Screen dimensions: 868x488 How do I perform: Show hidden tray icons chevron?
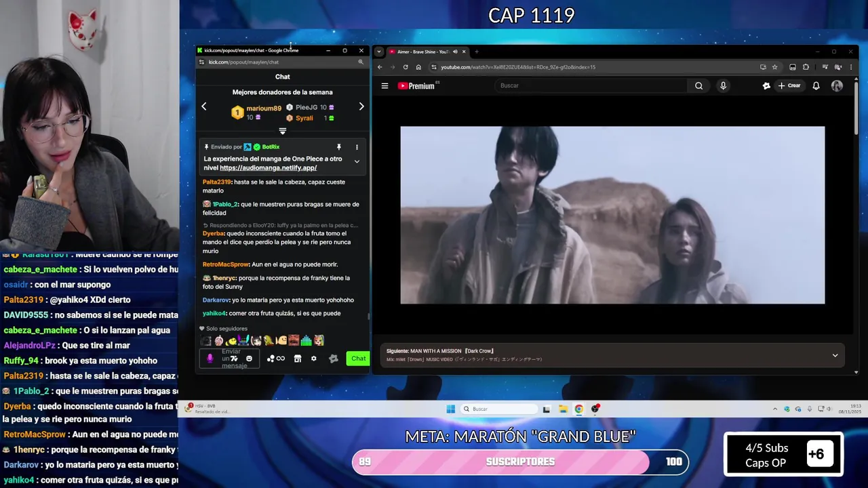pyautogui.click(x=775, y=409)
